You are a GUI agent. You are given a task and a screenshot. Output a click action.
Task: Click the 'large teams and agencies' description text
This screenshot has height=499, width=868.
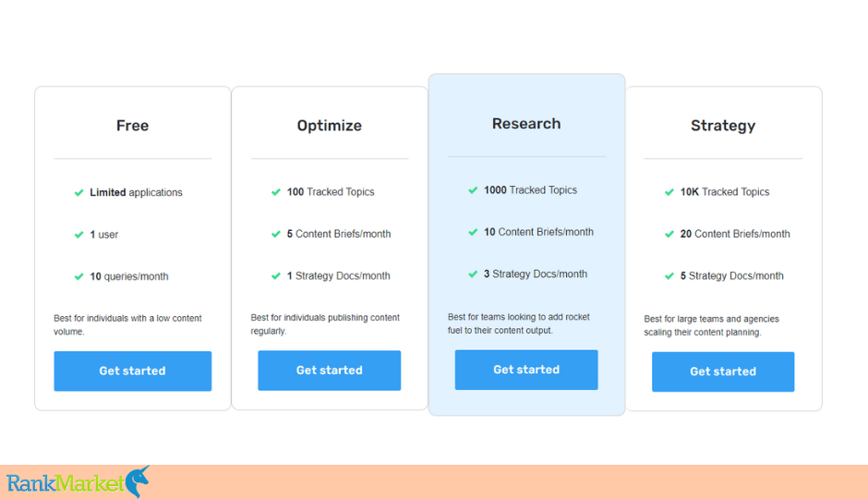tap(711, 325)
